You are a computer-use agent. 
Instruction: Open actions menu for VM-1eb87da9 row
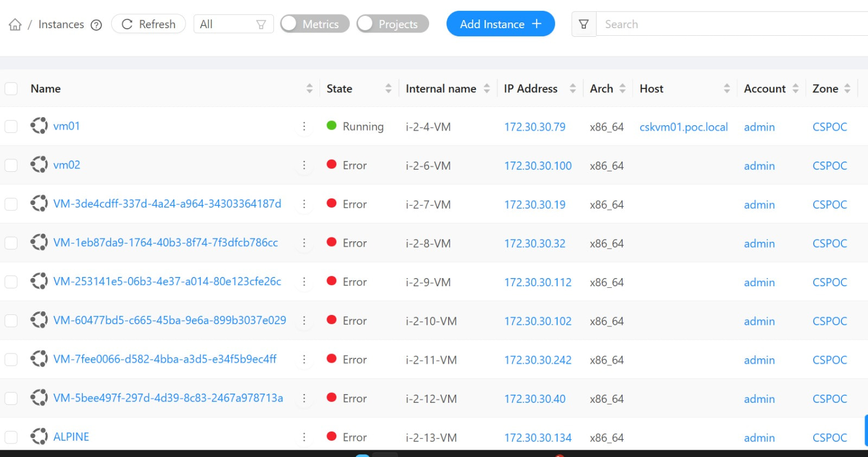coord(304,243)
